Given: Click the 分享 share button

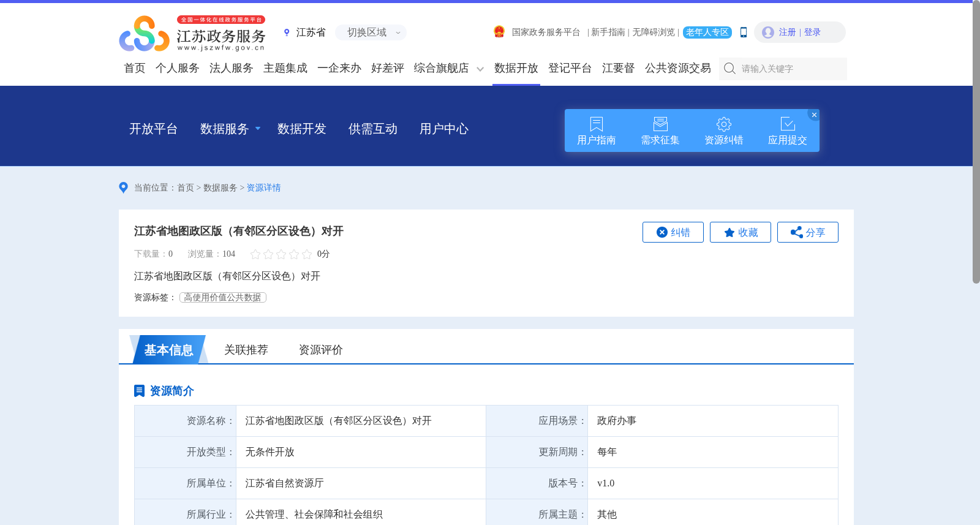Looking at the screenshot, I should click(x=808, y=232).
